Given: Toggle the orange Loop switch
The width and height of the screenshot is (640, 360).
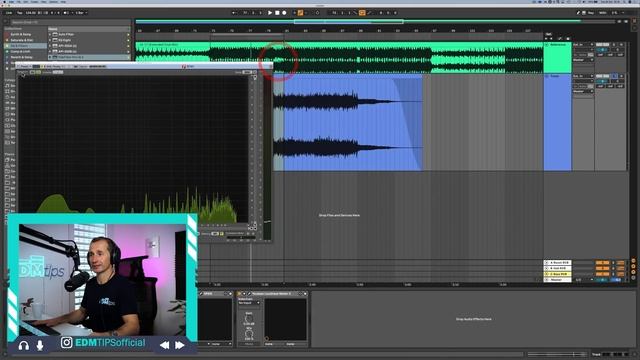Looking at the screenshot, I should click(362, 13).
